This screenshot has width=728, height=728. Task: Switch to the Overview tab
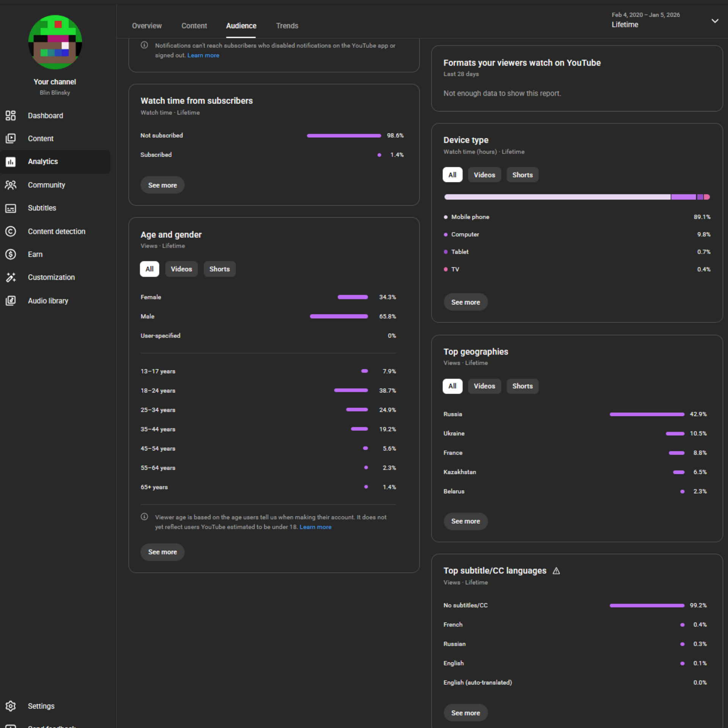tap(147, 26)
